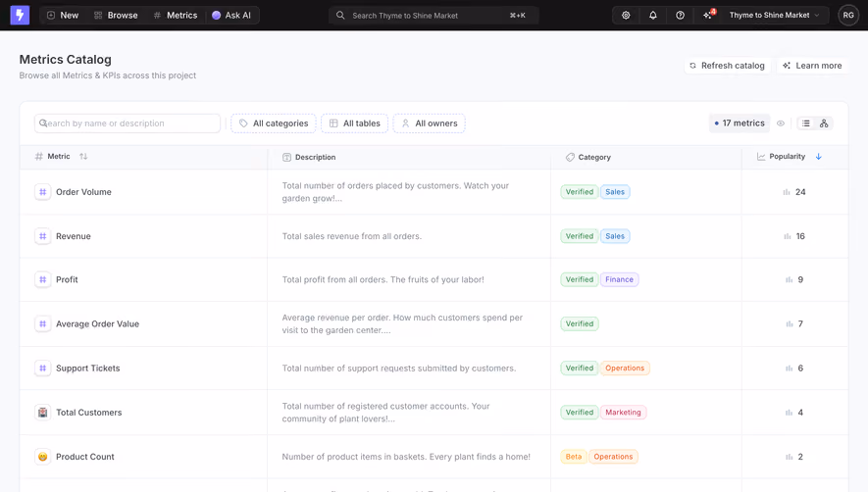Open the All categories filter
This screenshot has width=868, height=492.
click(274, 123)
